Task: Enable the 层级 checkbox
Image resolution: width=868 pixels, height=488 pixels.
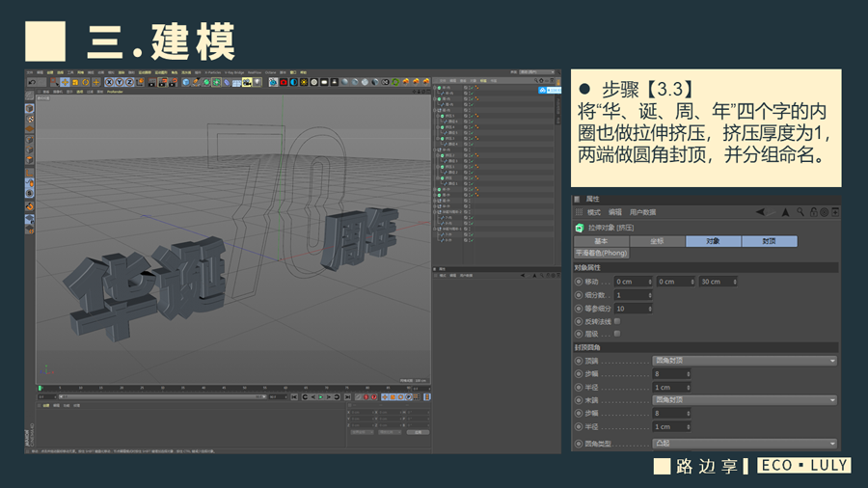Action: tap(617, 334)
